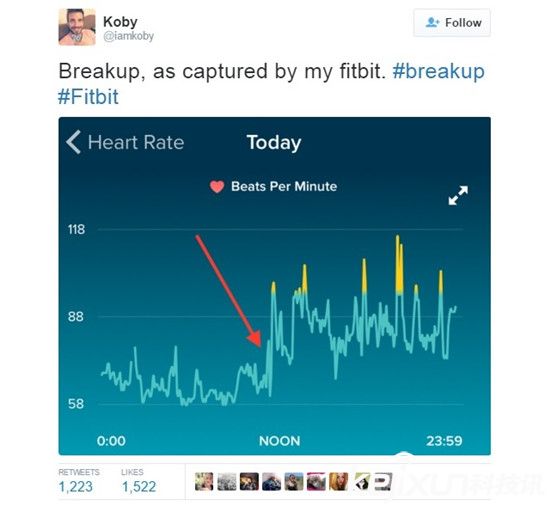The height and width of the screenshot is (506, 550).
Task: Expand the chart with the fullscreen arrows icon
Action: pos(458,195)
